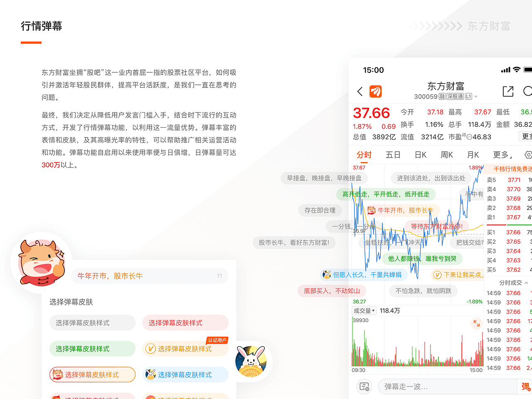Click the red 300万 highlighted text
This screenshot has height=399, width=532.
[x=51, y=165]
